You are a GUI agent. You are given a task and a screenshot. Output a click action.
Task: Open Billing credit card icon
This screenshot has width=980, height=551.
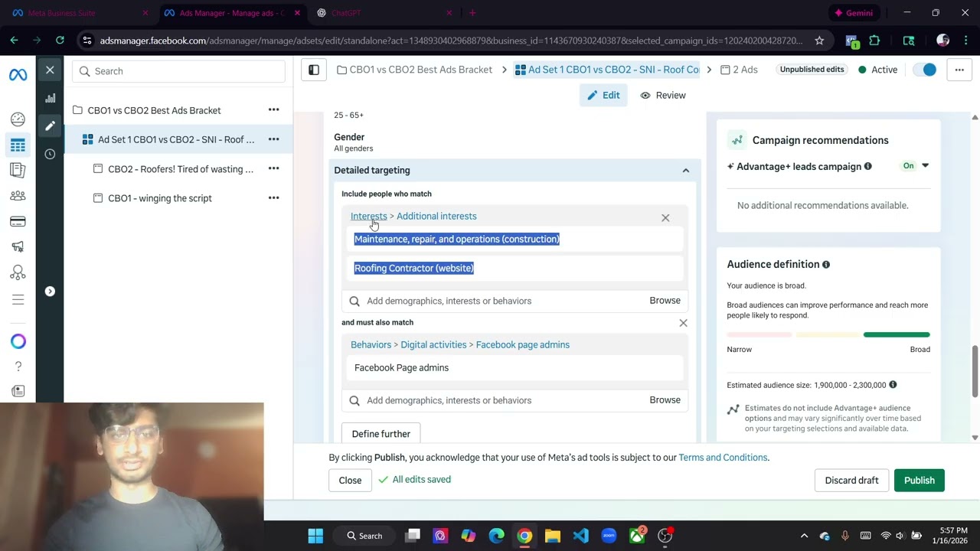click(x=18, y=221)
